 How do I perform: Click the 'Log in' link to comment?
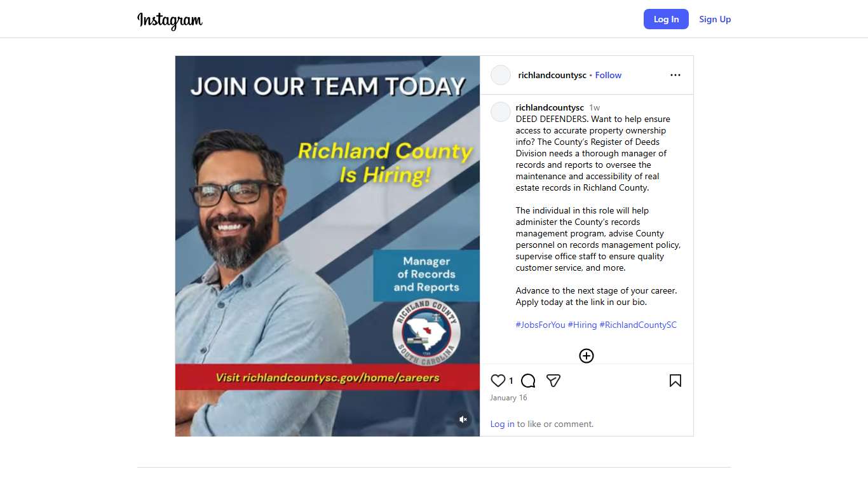pos(502,424)
